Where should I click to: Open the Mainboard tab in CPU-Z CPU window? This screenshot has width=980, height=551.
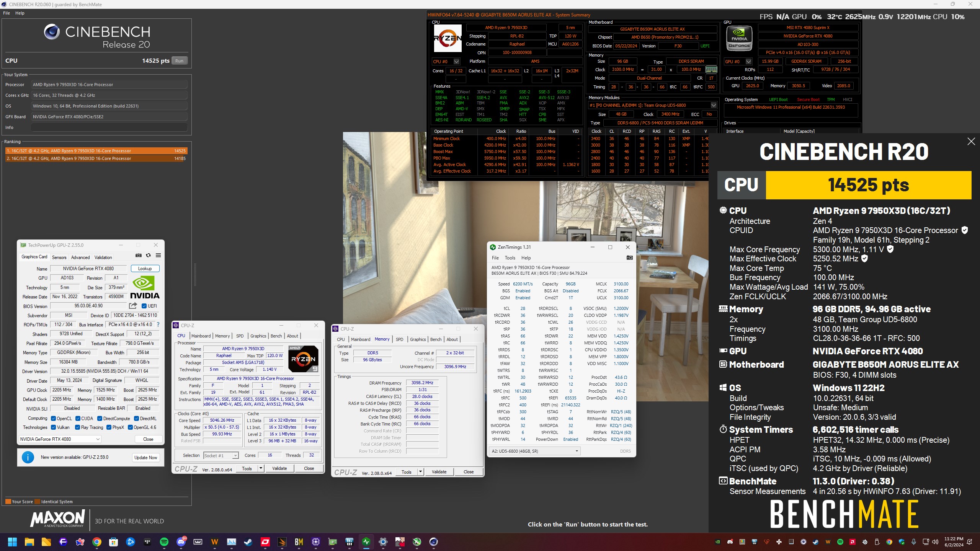pos(201,336)
